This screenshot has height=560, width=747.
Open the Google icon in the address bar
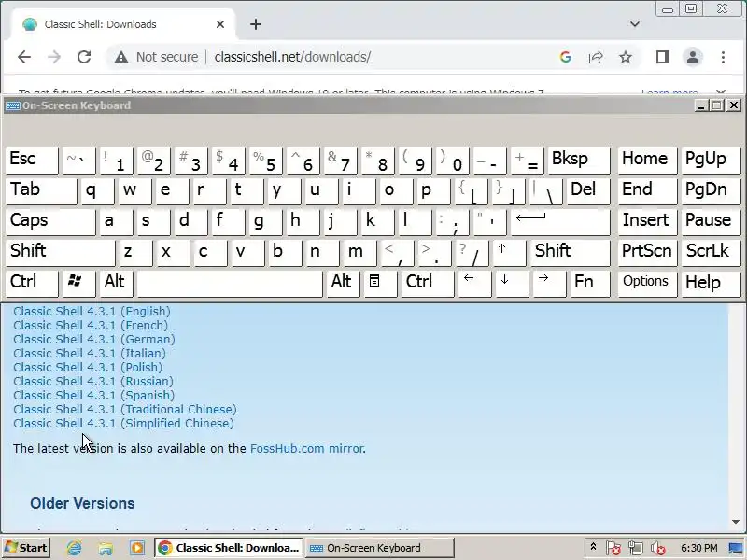click(x=566, y=57)
